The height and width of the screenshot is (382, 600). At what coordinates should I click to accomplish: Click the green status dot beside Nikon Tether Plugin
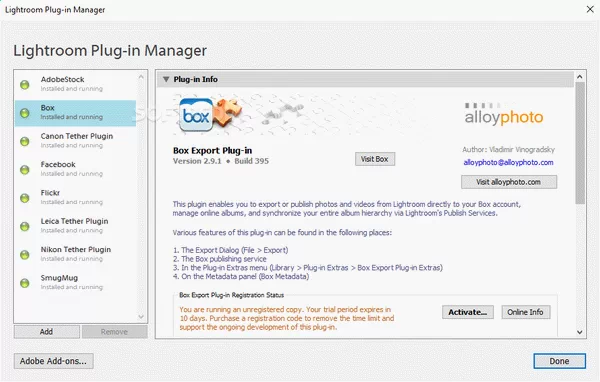[x=24, y=255]
